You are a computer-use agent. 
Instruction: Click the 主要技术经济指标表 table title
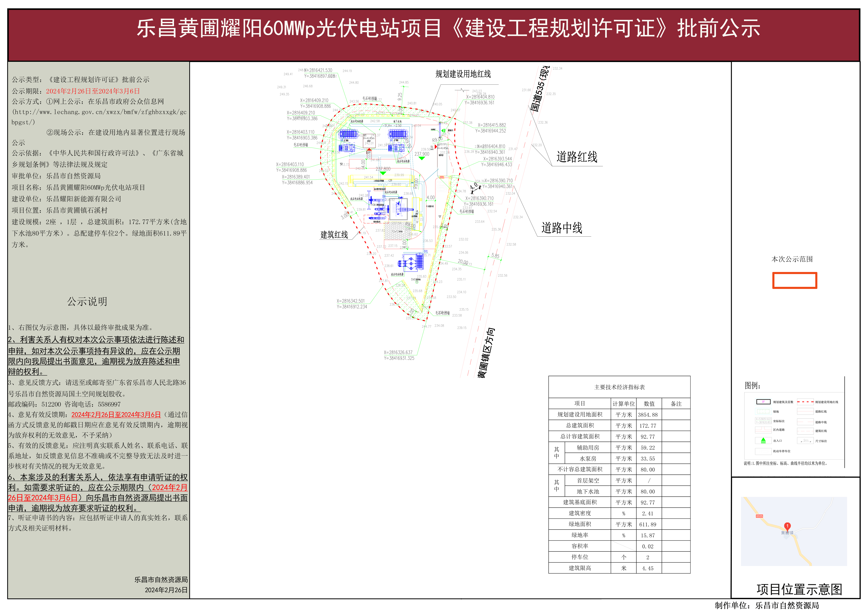619,387
